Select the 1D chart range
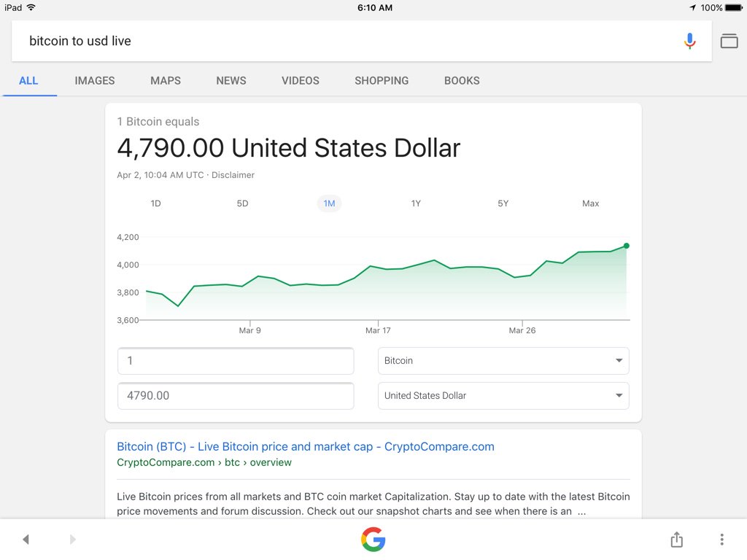Viewport: 747px width, 560px height. coord(156,203)
